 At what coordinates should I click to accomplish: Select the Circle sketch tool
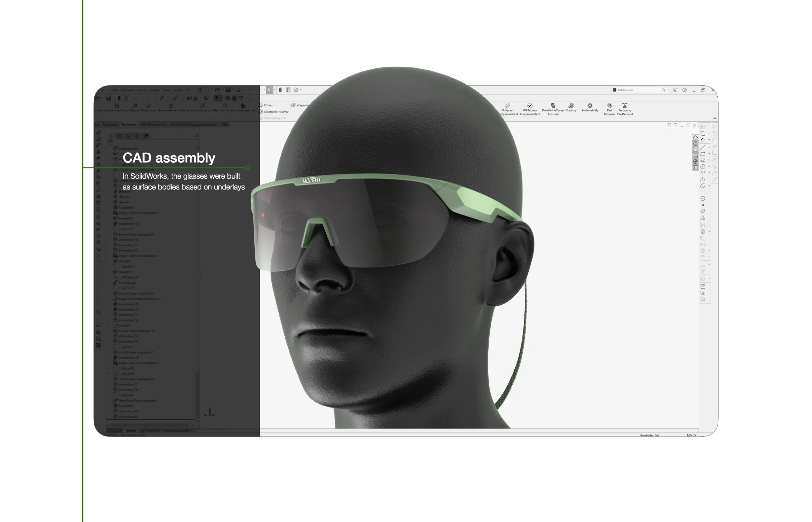pyautogui.click(x=703, y=166)
